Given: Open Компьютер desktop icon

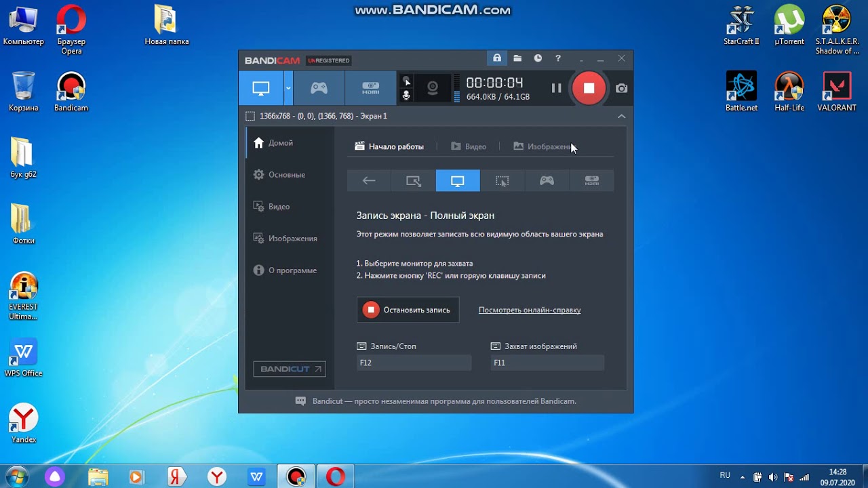Looking at the screenshot, I should tap(23, 26).
